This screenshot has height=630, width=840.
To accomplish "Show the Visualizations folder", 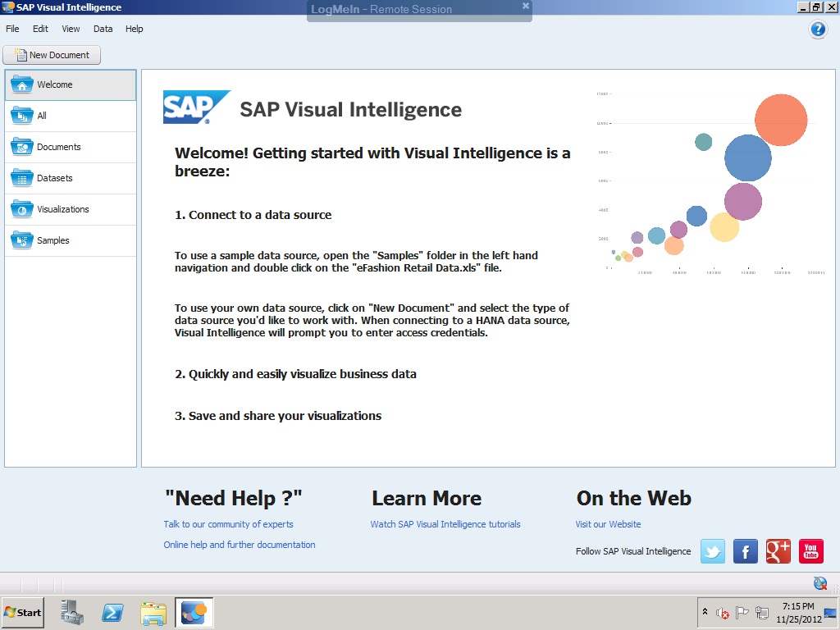I will 71,209.
